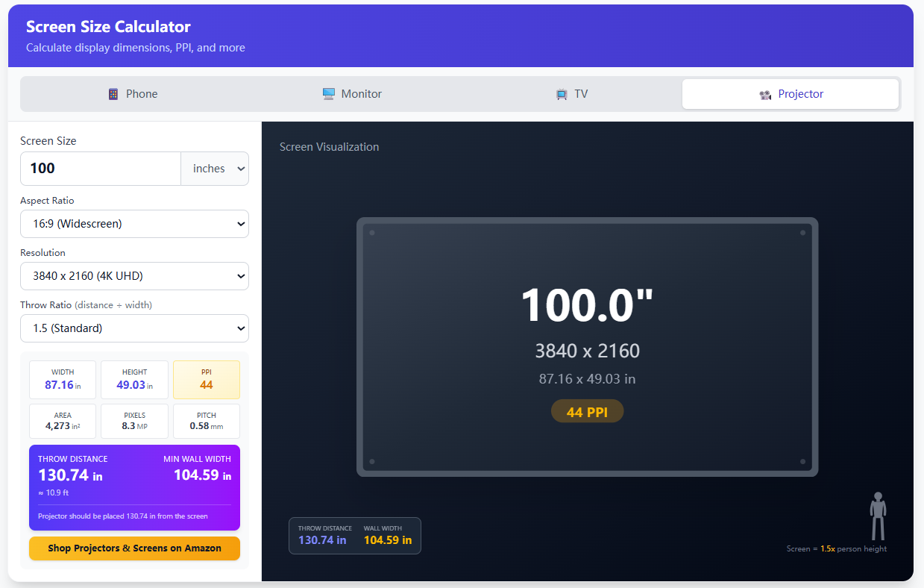
Task: Click the orange 44 PPI badge
Action: [587, 411]
